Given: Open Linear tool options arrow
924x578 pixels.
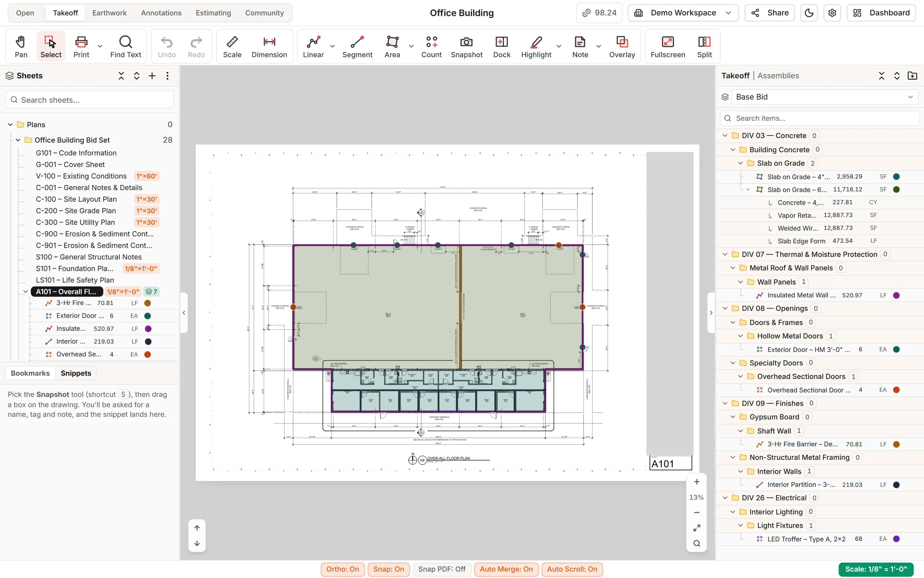Looking at the screenshot, I should tap(332, 46).
